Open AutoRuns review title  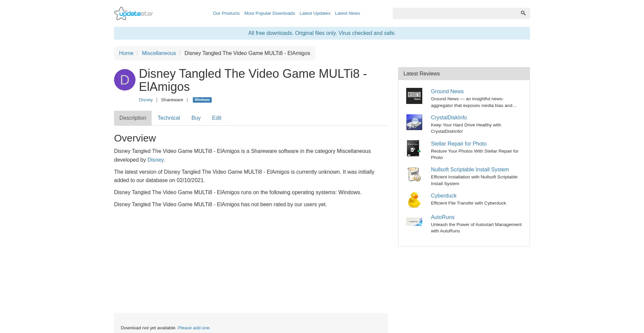443,217
